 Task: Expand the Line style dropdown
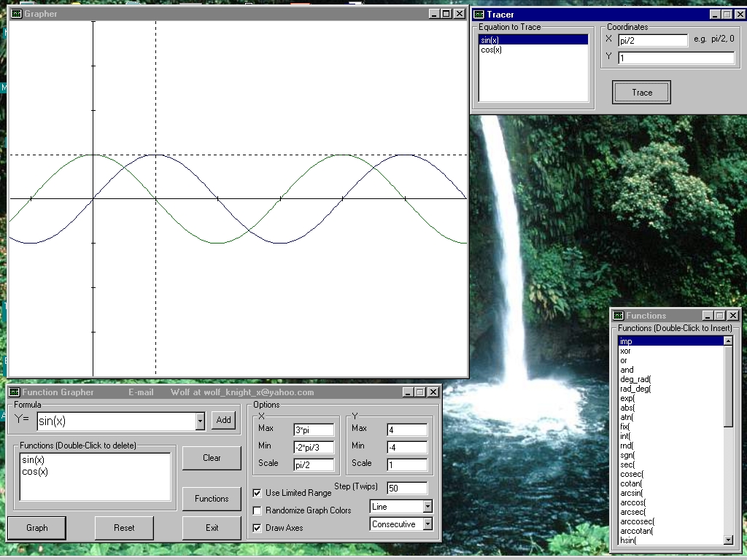[x=427, y=507]
